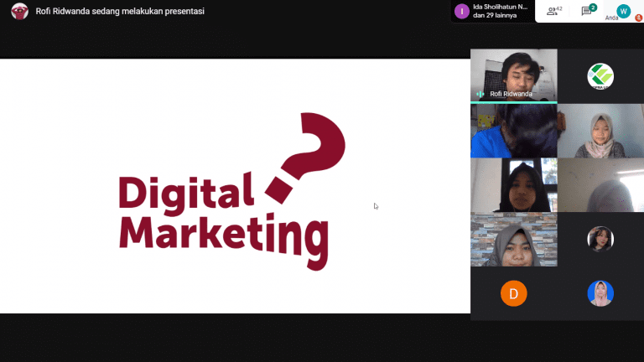Select the video tile of the black hijab by the window
Screen dimensions: 644x362
click(514, 185)
